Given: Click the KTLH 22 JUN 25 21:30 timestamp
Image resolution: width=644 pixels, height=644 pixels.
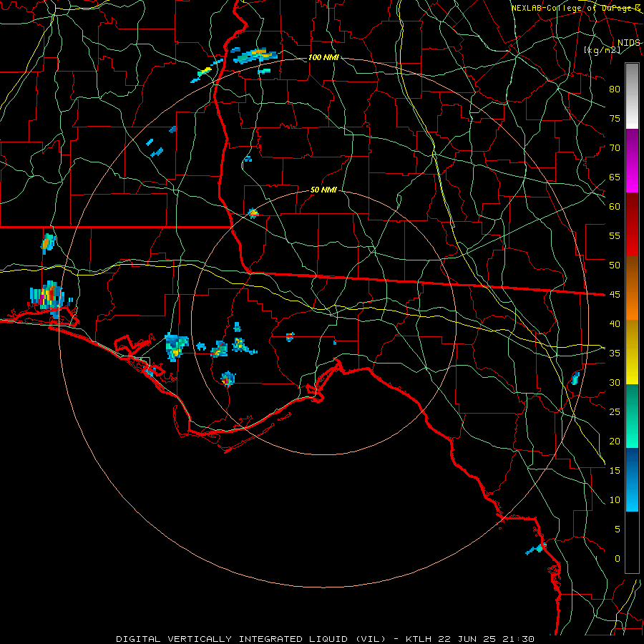Looking at the screenshot, I should pos(470,639).
